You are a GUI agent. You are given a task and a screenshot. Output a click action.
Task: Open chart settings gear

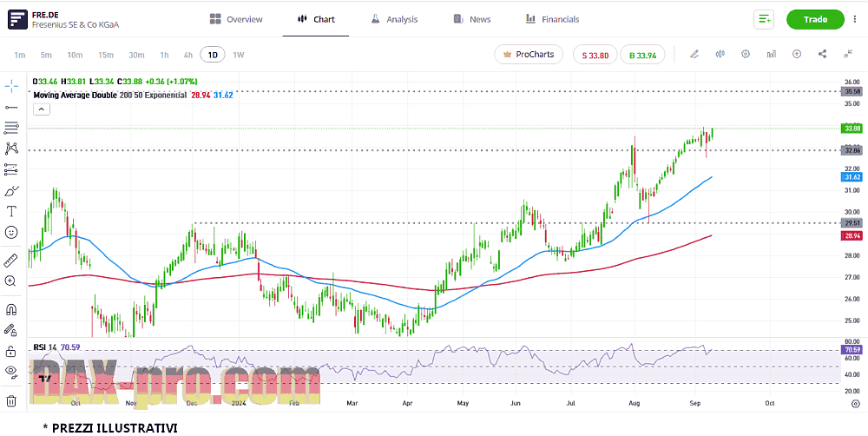pyautogui.click(x=746, y=55)
